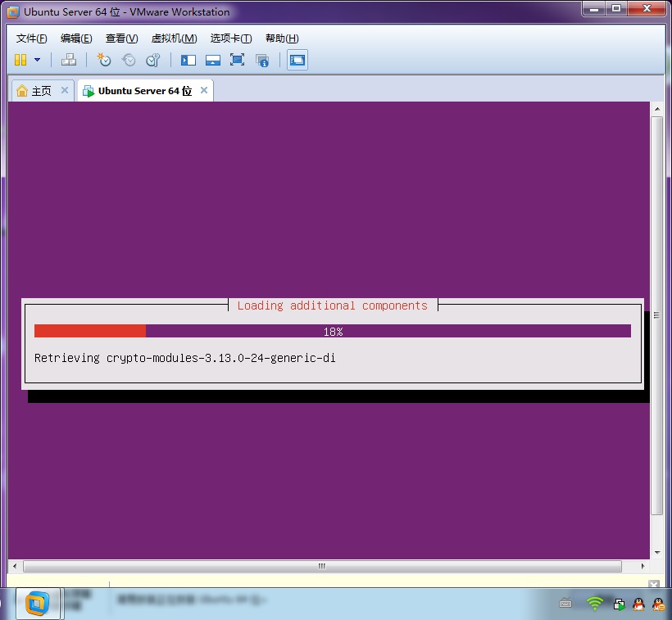The image size is (672, 620).
Task: Open VMware Workstation from the taskbar
Action: coord(38,604)
